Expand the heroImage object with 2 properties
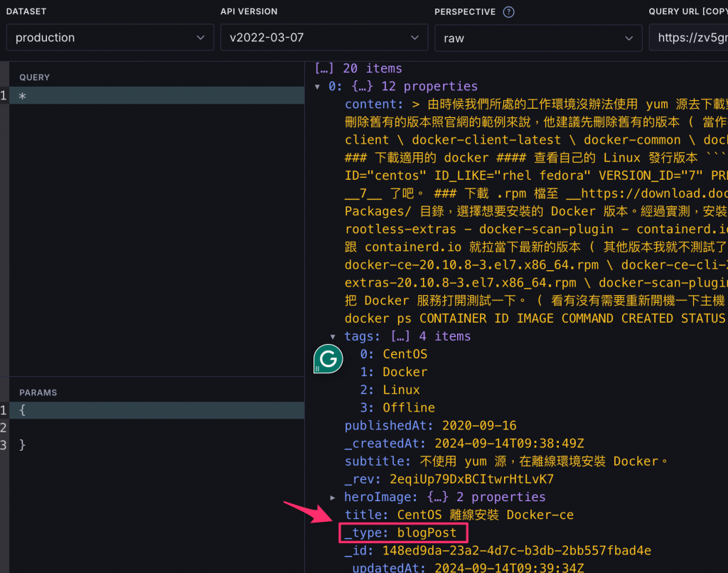This screenshot has width=728, height=573. [333, 498]
